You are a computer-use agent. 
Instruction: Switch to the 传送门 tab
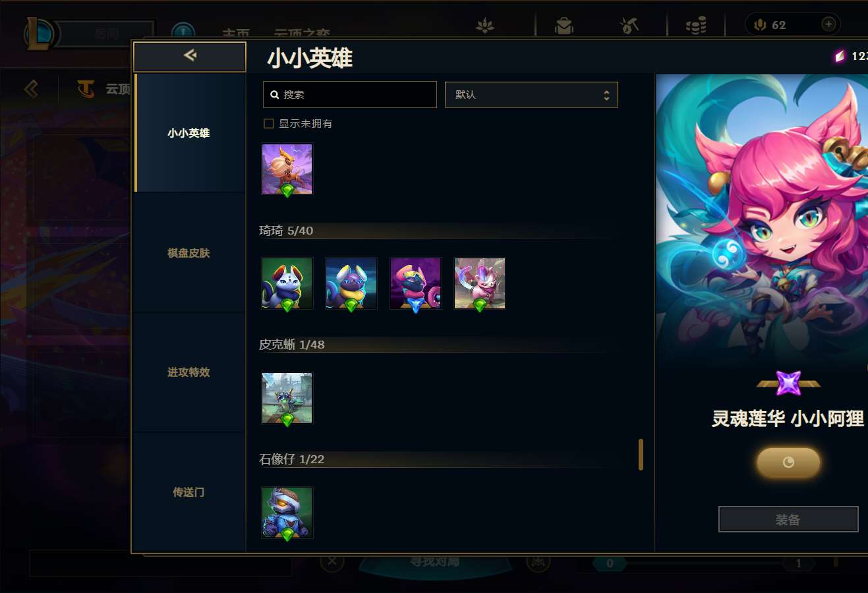click(x=188, y=492)
